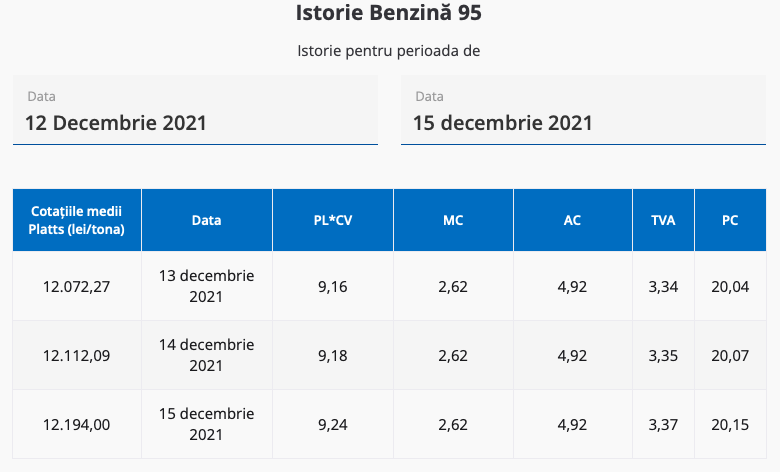Click the Data column header
The width and height of the screenshot is (780, 472).
pyautogui.click(x=207, y=220)
